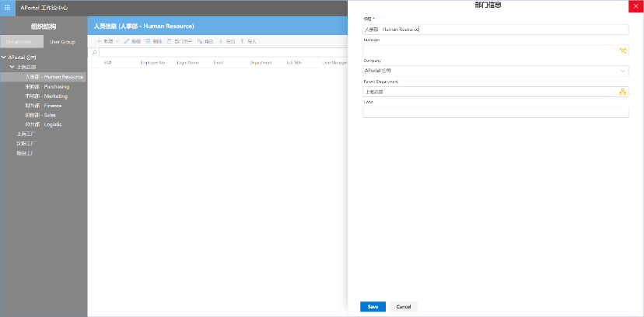644x317 pixels.
Task: Select the Marketing department in the tree
Action: coord(46,96)
